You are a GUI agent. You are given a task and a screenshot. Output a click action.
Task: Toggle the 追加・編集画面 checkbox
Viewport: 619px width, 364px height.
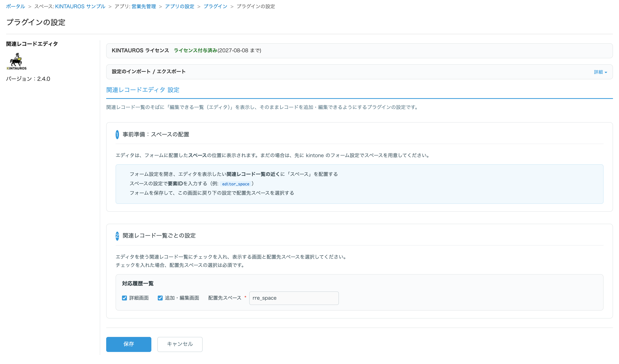point(160,298)
